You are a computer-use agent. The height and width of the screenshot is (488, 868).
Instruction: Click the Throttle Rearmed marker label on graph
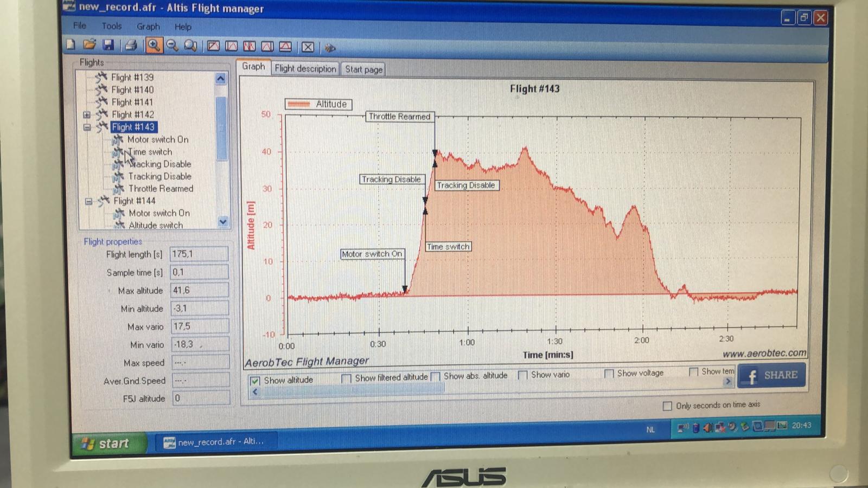(400, 117)
